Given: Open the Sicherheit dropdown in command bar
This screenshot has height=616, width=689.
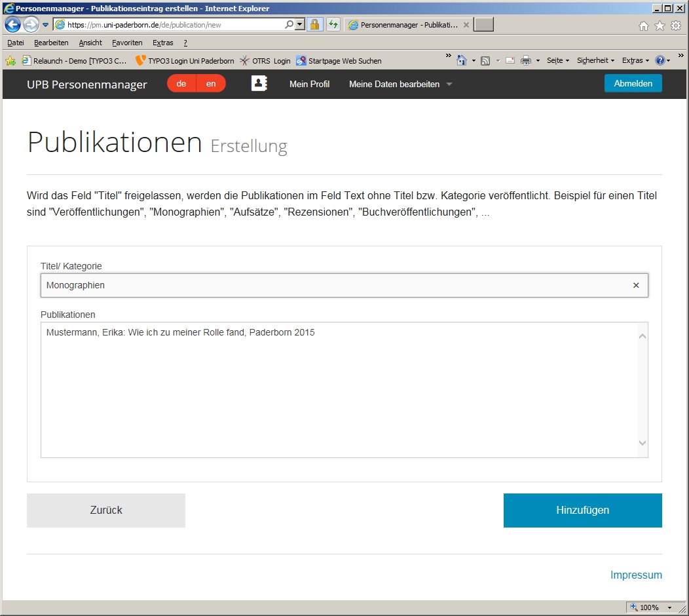Looking at the screenshot, I should click(595, 60).
